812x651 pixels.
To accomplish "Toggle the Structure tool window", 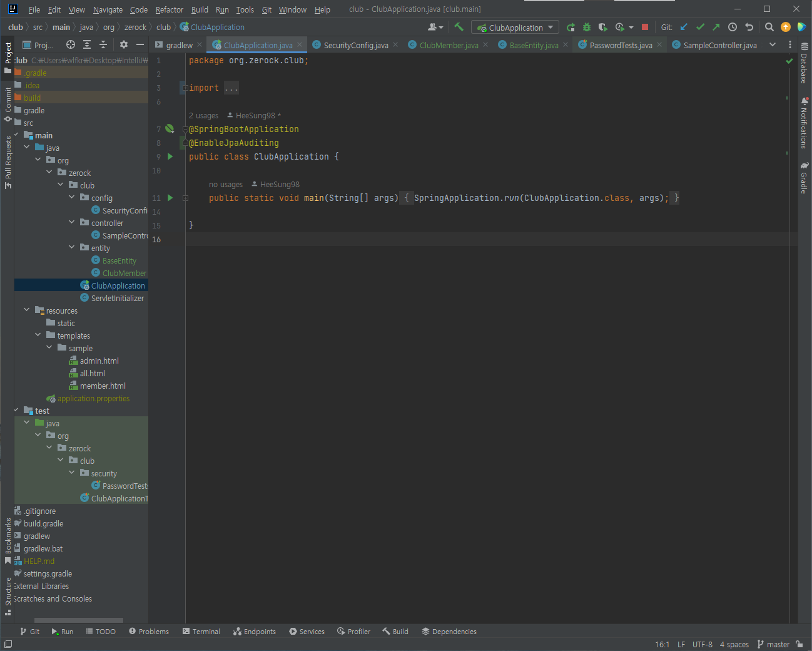I will coord(8,597).
